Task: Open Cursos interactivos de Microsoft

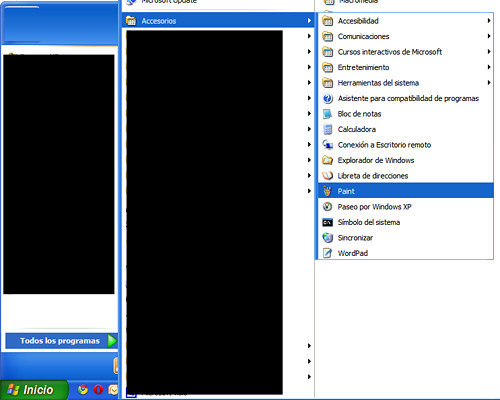Action: (406, 52)
